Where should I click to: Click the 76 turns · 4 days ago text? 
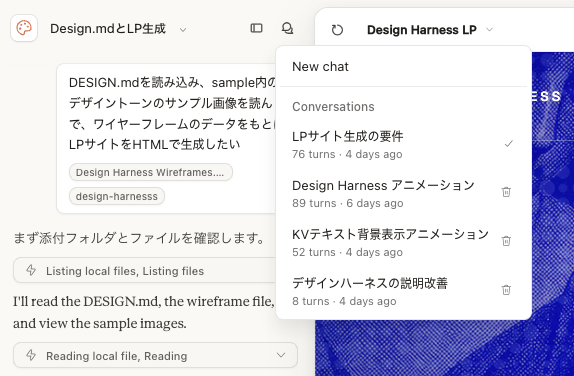347,154
